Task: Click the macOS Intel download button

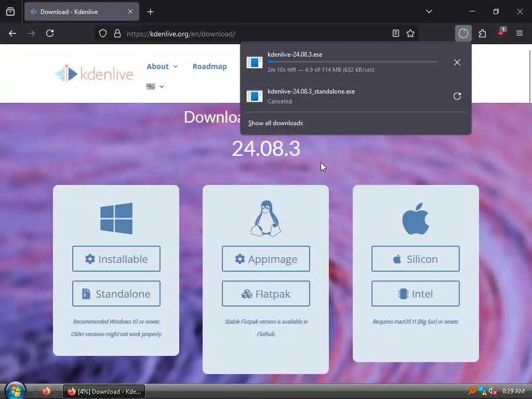Action: point(416,294)
